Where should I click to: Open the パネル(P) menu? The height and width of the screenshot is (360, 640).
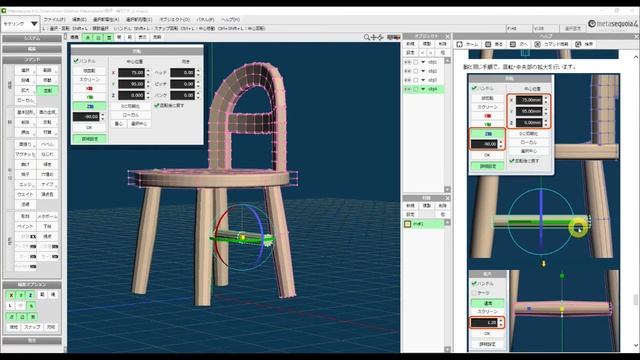coord(205,19)
